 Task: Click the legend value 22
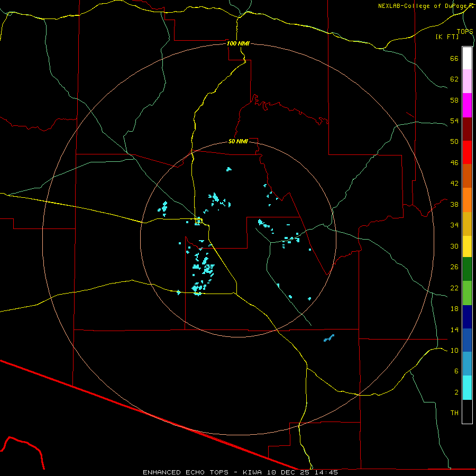tap(454, 288)
